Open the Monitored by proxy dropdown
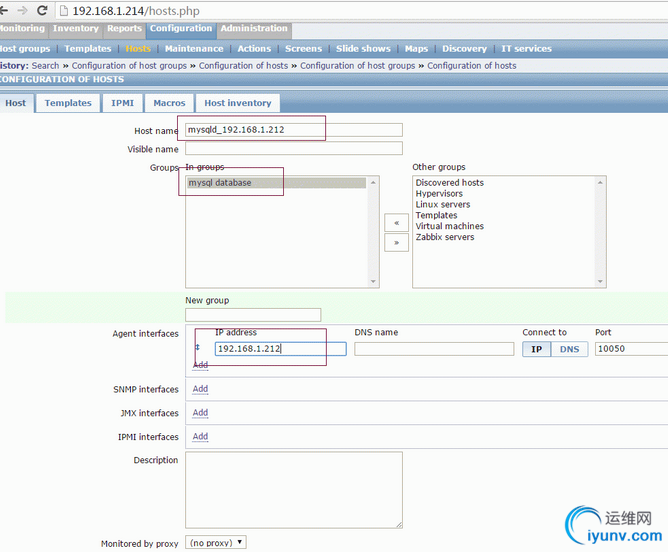The width and height of the screenshot is (668, 552). tap(216, 543)
